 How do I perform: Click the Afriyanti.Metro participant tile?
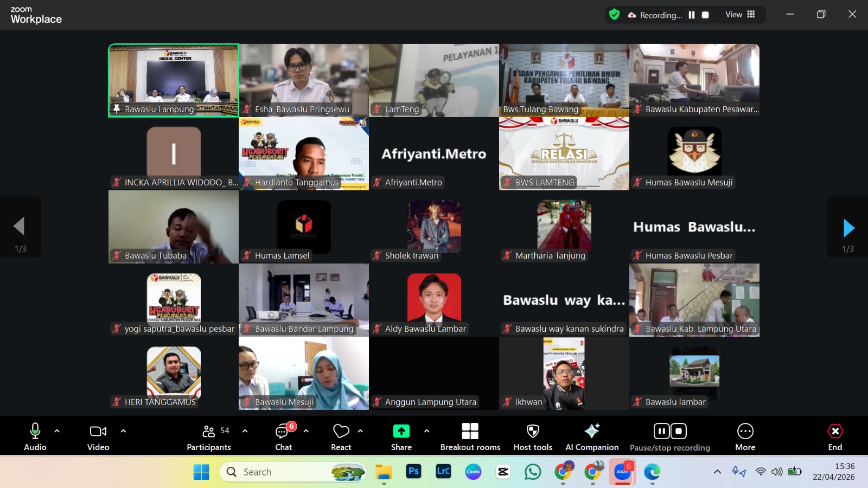(434, 153)
